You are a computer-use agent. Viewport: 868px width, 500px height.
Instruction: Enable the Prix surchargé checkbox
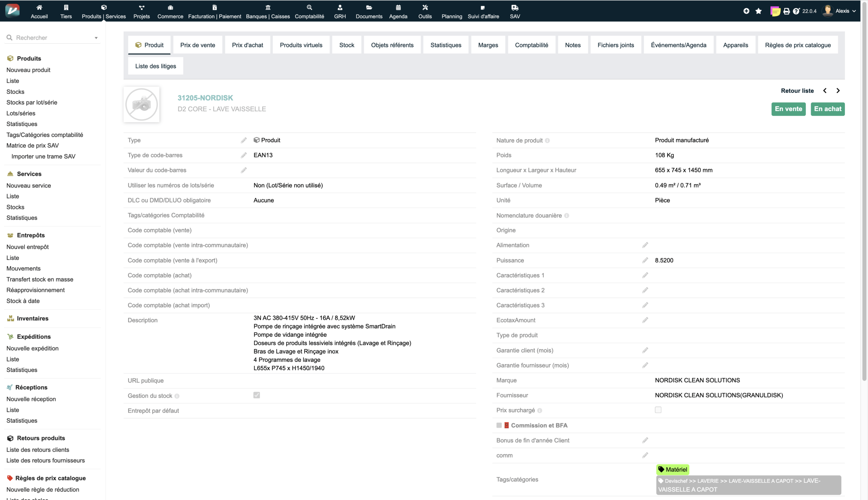click(658, 410)
